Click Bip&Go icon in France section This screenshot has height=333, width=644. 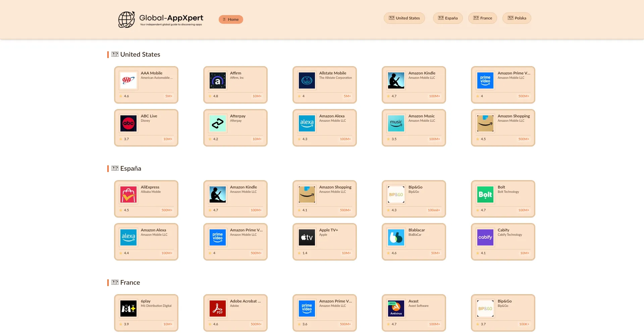pyautogui.click(x=485, y=309)
